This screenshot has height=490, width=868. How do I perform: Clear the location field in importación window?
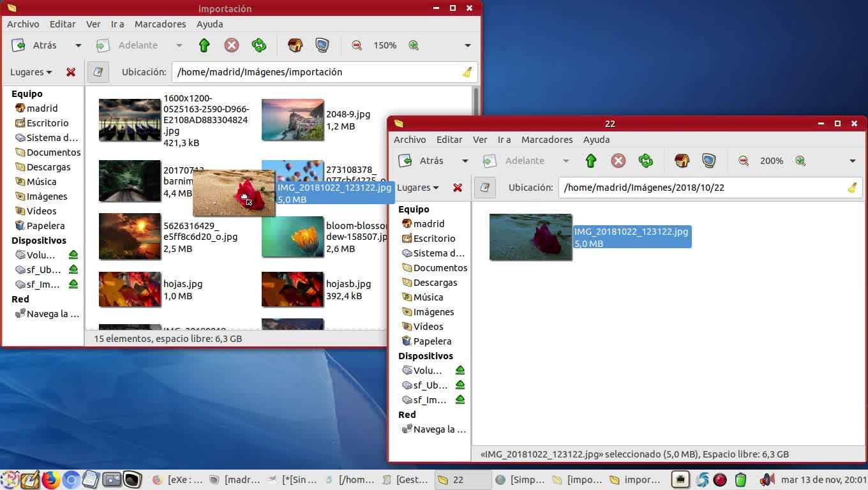point(467,72)
